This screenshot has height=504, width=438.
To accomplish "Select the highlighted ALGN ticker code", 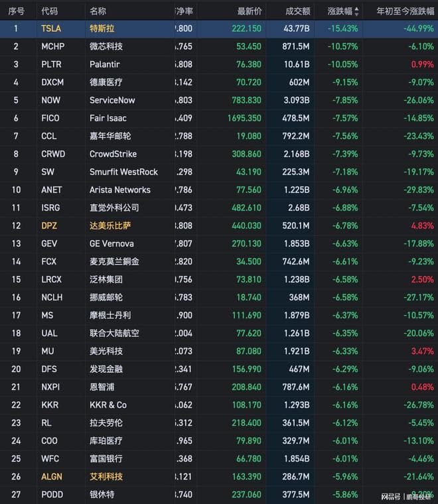I will (x=52, y=477).
